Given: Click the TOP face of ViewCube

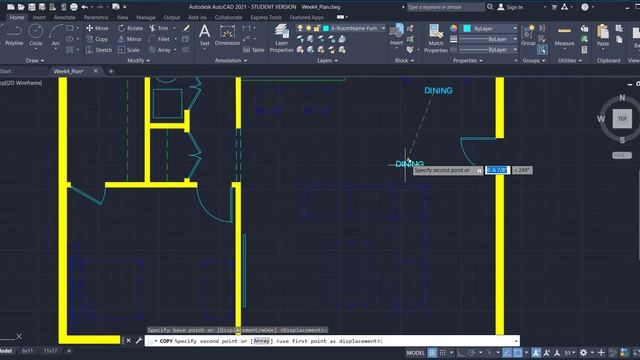Looking at the screenshot, I should (622, 119).
